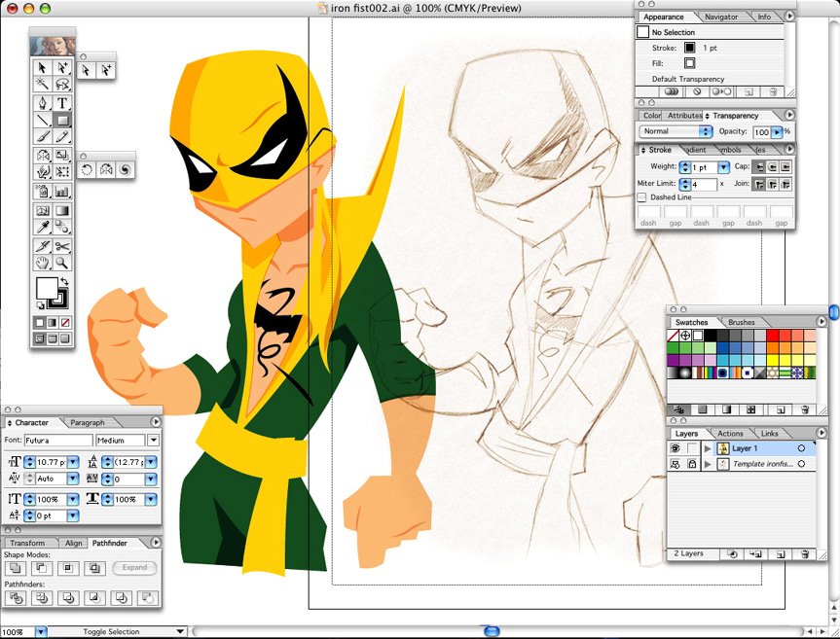
Task: Choose the Mesh tool
Action: 42,210
